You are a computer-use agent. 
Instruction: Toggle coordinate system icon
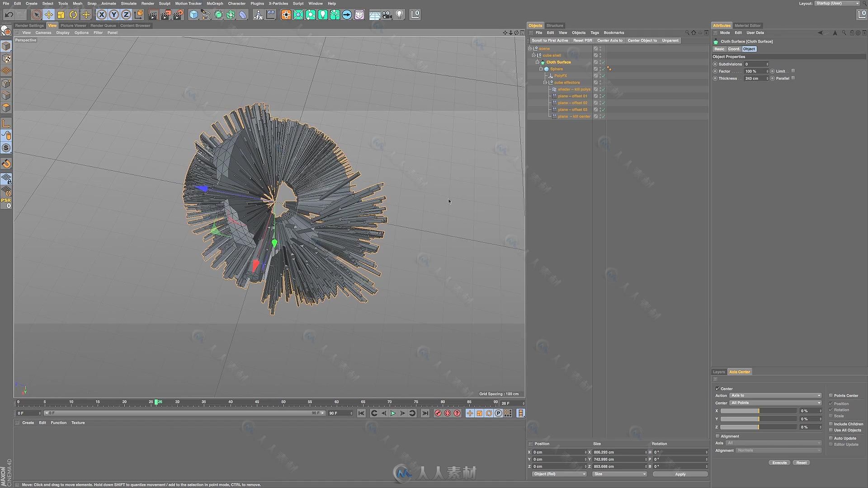click(x=139, y=15)
